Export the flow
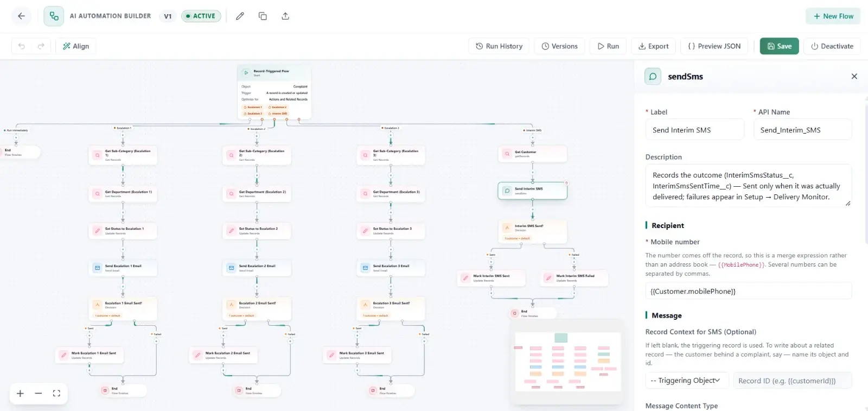Screen dimensions: 868x411 pyautogui.click(x=654, y=46)
